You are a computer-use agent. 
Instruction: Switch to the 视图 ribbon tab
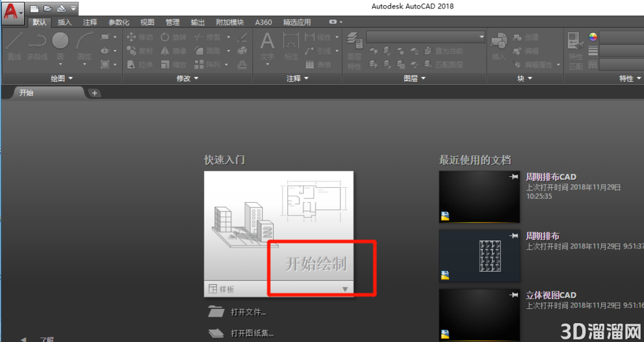pyautogui.click(x=147, y=22)
